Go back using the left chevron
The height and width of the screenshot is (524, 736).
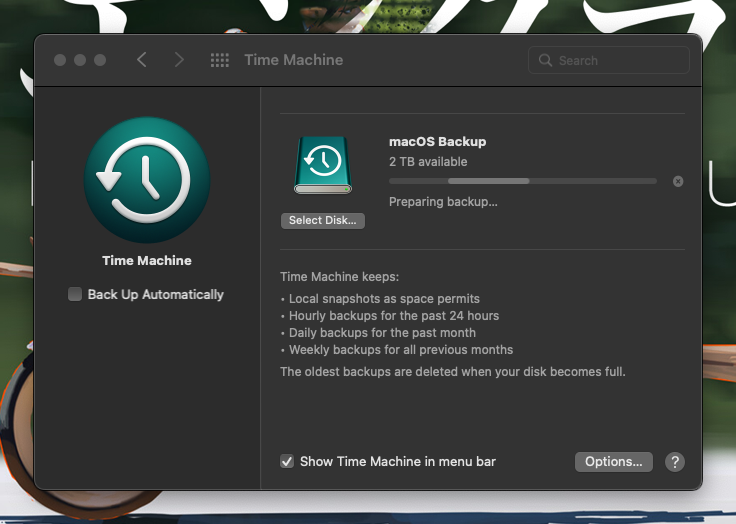click(142, 60)
